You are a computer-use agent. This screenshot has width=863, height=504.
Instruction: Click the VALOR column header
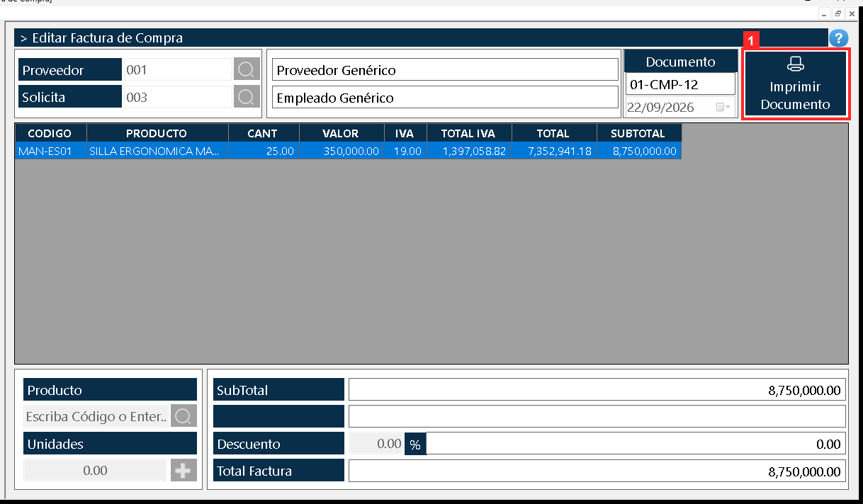(x=342, y=133)
